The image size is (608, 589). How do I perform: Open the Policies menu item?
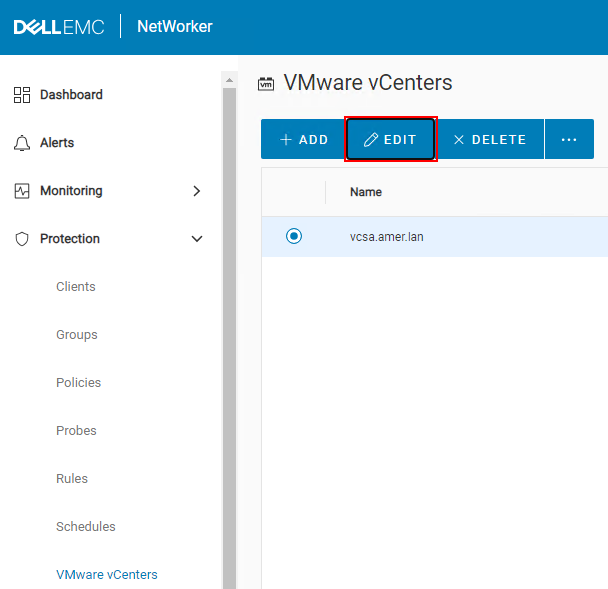[78, 383]
